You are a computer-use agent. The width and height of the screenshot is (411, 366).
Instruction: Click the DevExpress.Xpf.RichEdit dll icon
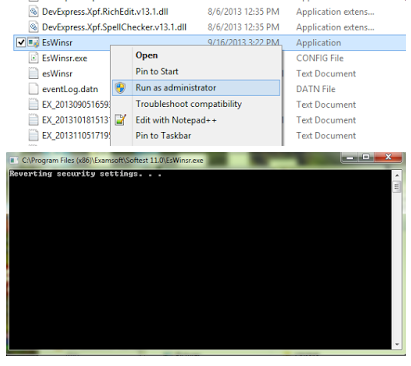33,12
